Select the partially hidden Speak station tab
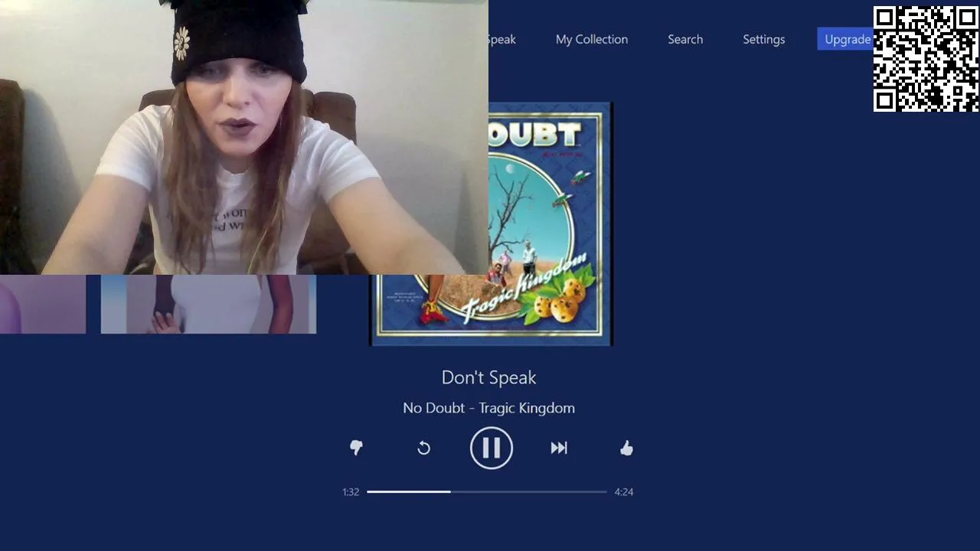Screen dimensions: 980x551 [x=502, y=40]
